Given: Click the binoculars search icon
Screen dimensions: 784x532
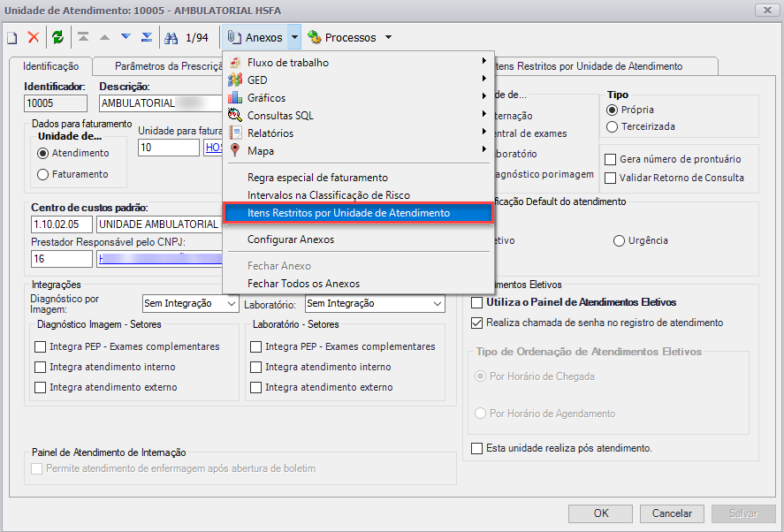Looking at the screenshot, I should tap(171, 37).
